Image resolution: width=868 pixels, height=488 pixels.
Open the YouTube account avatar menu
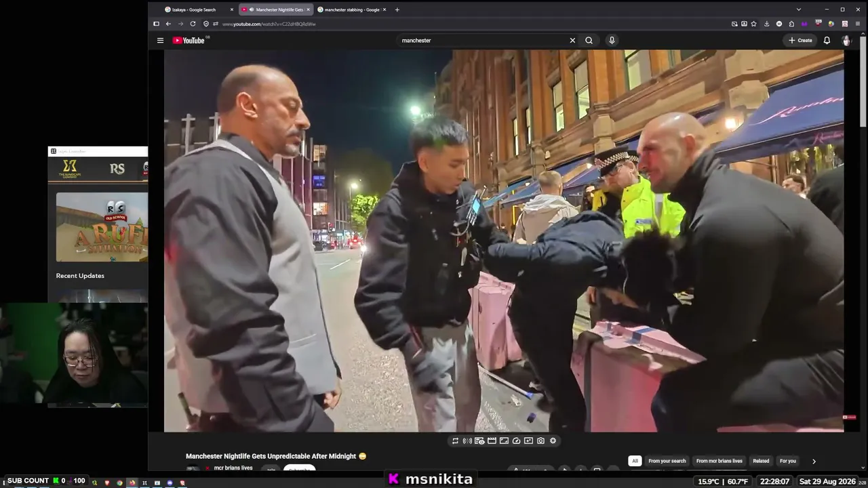coord(846,41)
